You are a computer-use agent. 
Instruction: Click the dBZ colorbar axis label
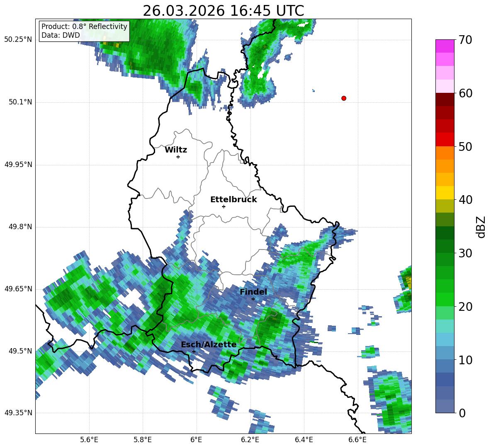(x=481, y=227)
